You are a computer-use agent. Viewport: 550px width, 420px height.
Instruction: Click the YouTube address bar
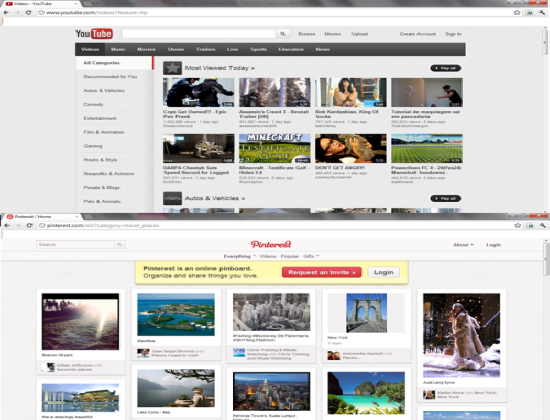[274, 12]
